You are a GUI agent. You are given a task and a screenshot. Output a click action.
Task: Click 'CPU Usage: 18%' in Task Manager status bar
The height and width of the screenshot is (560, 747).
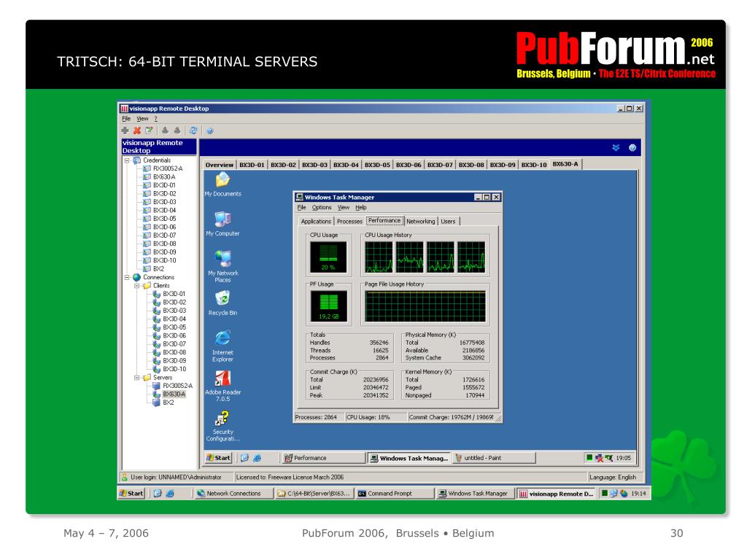pos(376,417)
